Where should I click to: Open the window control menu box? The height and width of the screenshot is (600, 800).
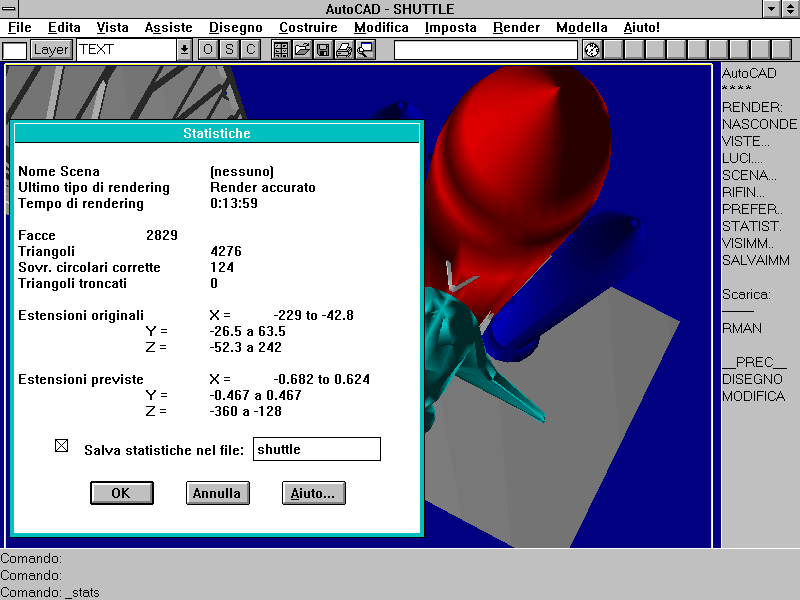pos(9,9)
